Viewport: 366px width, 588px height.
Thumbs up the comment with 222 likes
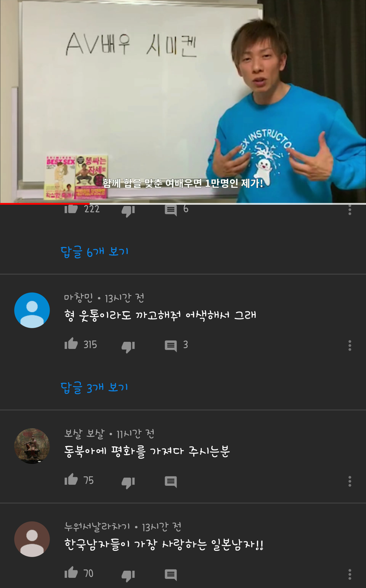pos(71,209)
